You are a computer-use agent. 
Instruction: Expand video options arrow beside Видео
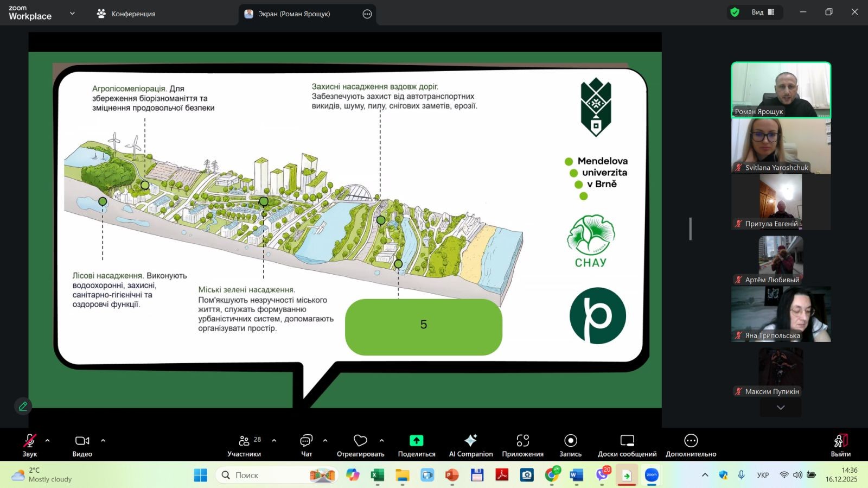pos(103,441)
